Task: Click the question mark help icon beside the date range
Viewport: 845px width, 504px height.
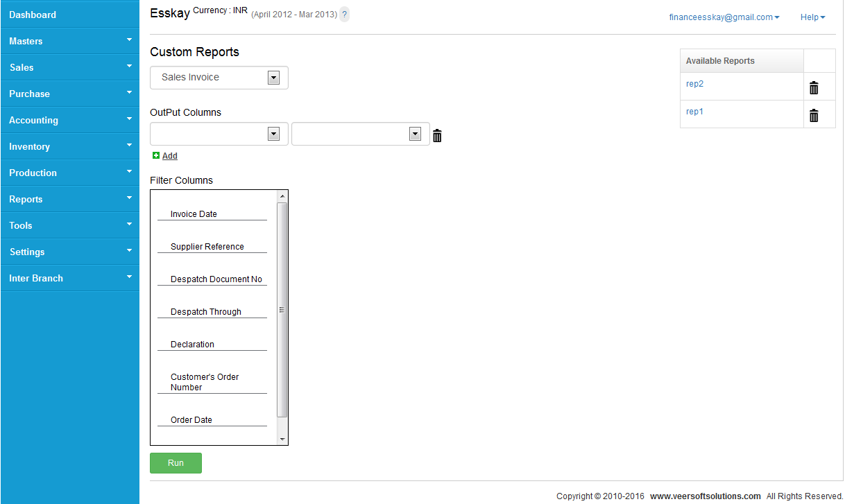Action: click(345, 15)
